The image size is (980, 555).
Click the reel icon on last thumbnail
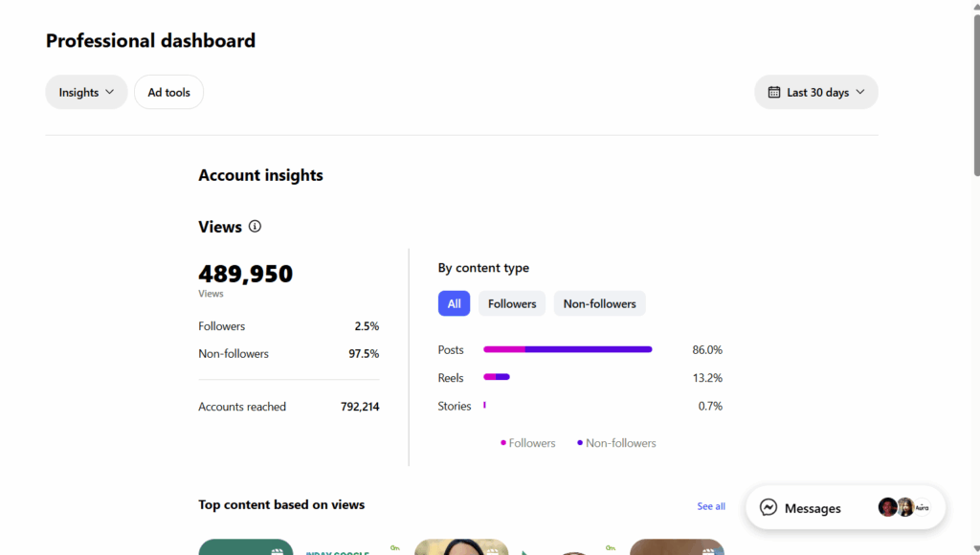point(707,550)
